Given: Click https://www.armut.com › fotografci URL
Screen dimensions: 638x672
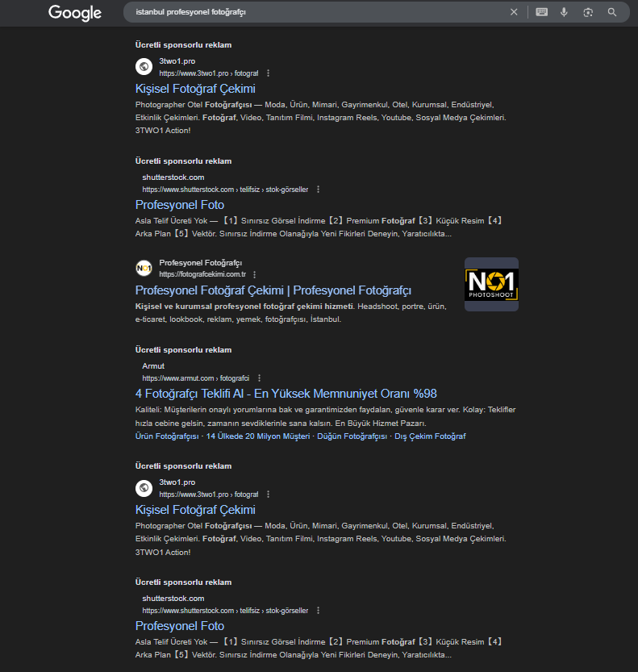Looking at the screenshot, I should (196, 378).
